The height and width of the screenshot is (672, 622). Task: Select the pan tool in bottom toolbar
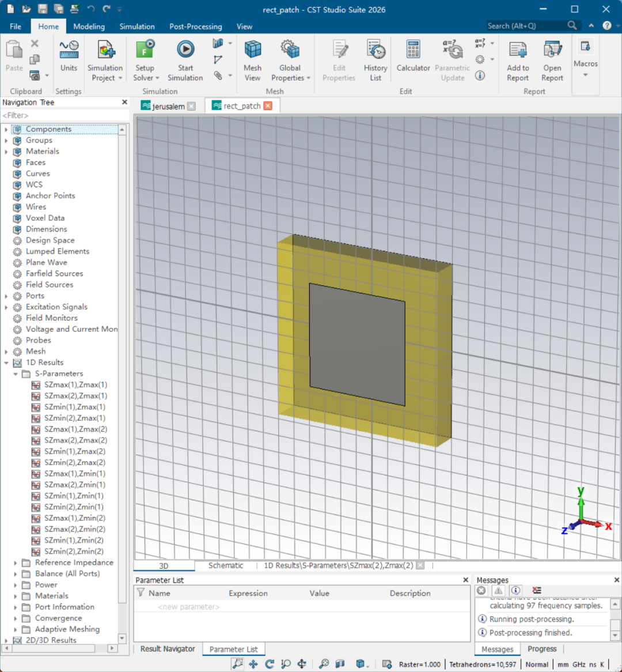[x=253, y=664]
